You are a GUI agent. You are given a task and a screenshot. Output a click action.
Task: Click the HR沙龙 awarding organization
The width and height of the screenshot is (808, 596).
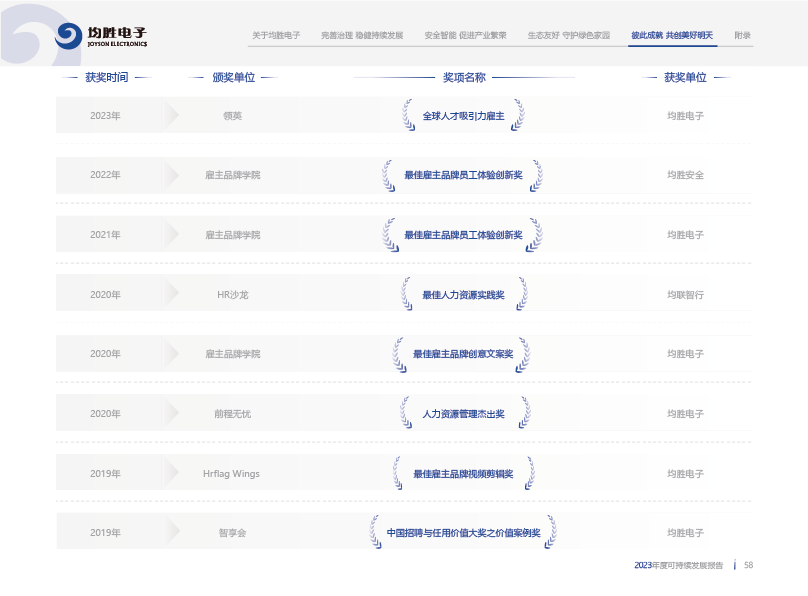pyautogui.click(x=232, y=295)
